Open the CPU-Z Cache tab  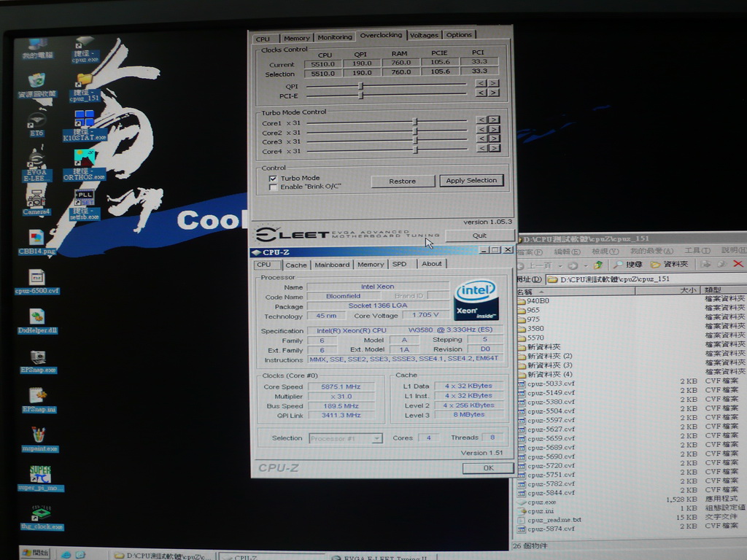(296, 265)
